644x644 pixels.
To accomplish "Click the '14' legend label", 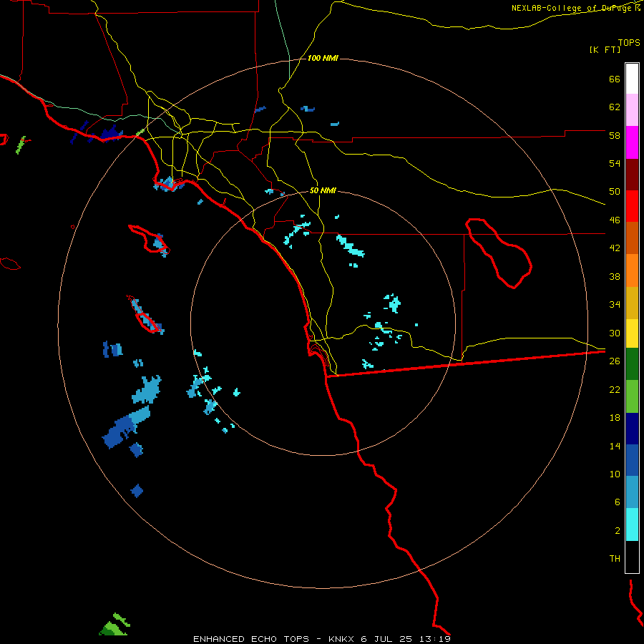I will pos(615,446).
